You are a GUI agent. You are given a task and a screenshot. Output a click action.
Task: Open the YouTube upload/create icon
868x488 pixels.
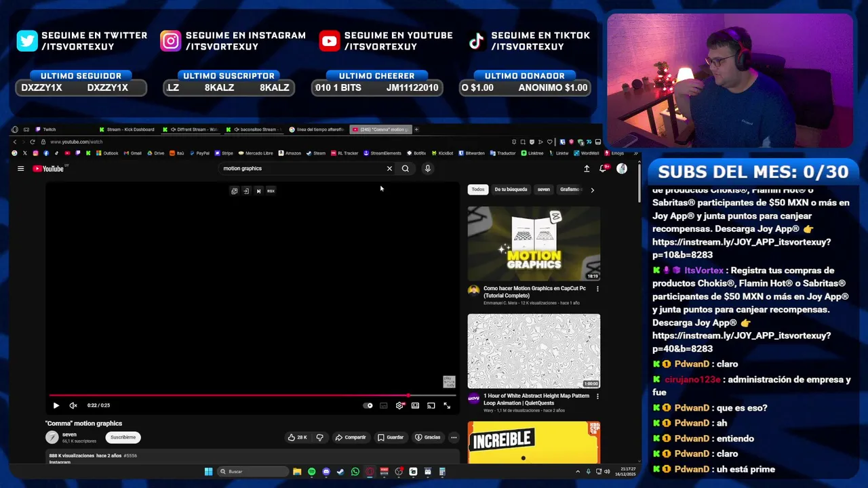(x=587, y=169)
